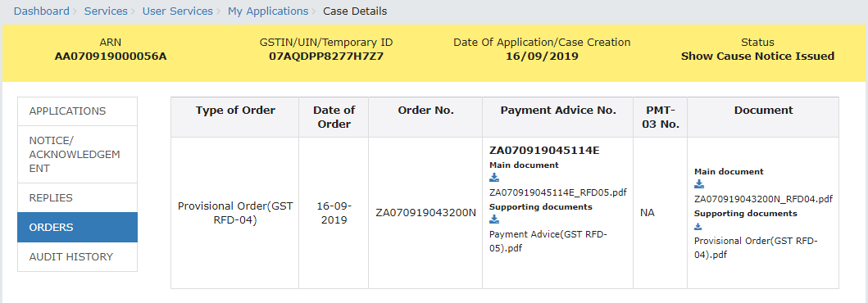The image size is (868, 303).
Task: Click Payment Advice No. ZA070919045114E
Action: tap(545, 151)
